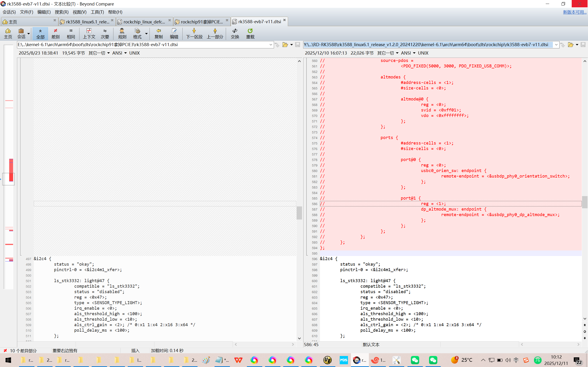
Task: Toggle Show All (全部) filter
Action: pos(40,33)
